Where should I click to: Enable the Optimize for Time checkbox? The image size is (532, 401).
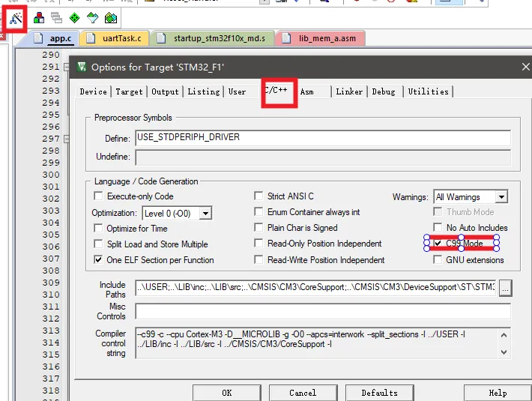[x=98, y=228]
